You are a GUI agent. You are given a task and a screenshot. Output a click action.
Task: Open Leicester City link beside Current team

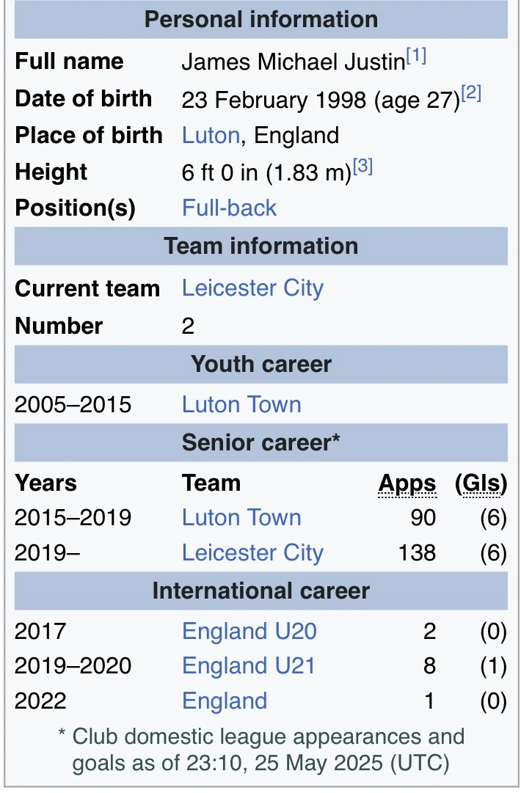[x=252, y=288]
